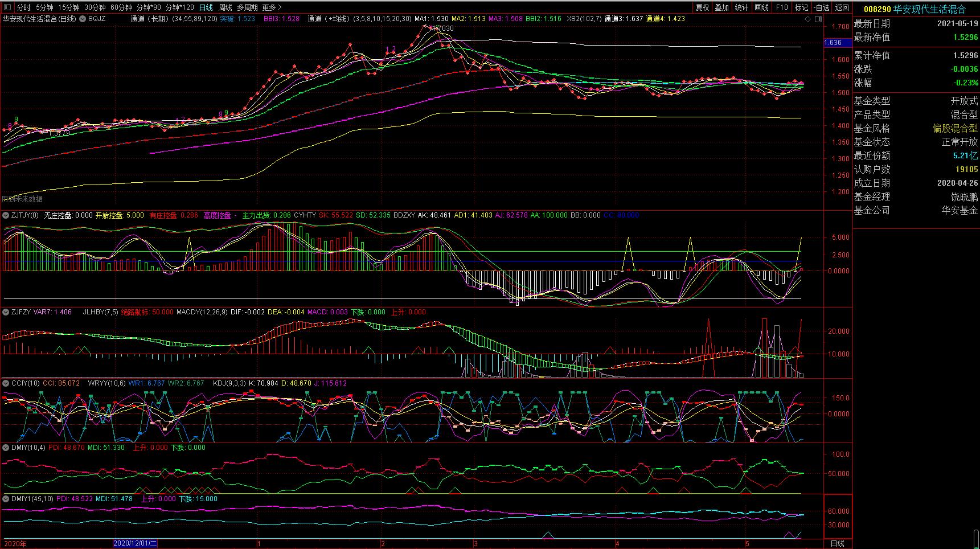This screenshot has height=549, width=980.
Task: Open main chart indicator dropdown beside 华安现代生活混合(日线)
Action: click(x=83, y=19)
